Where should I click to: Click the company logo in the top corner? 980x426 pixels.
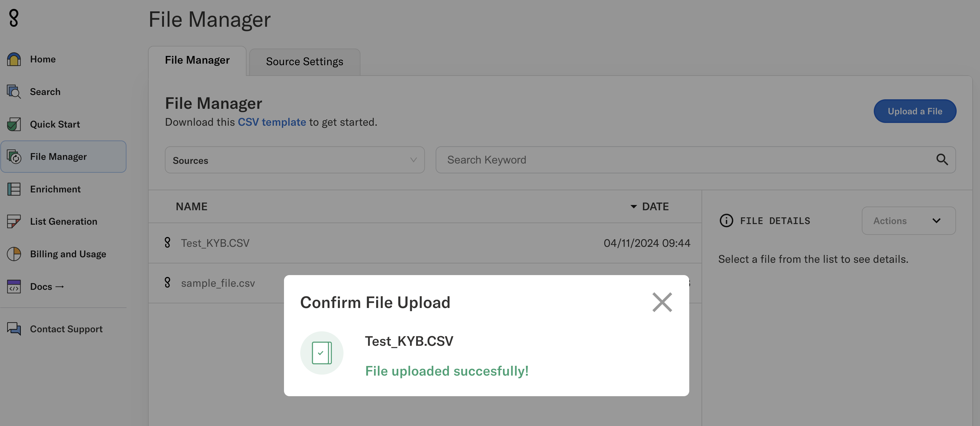(14, 18)
